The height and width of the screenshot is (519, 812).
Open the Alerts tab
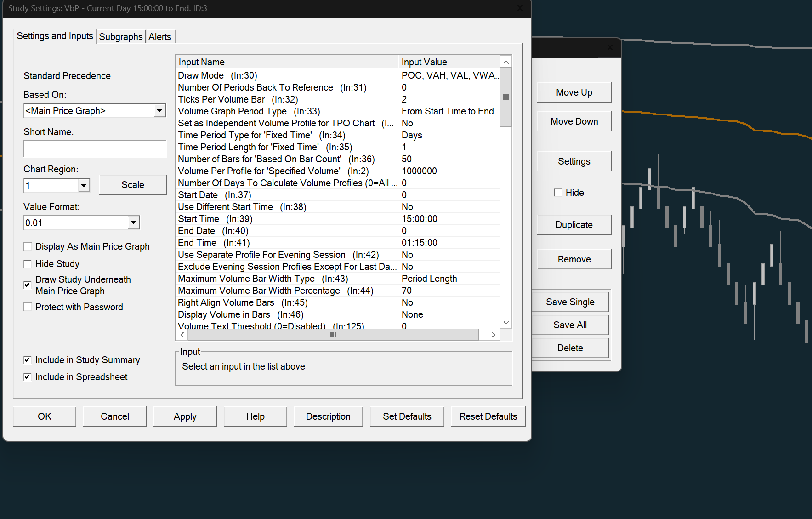click(x=159, y=37)
